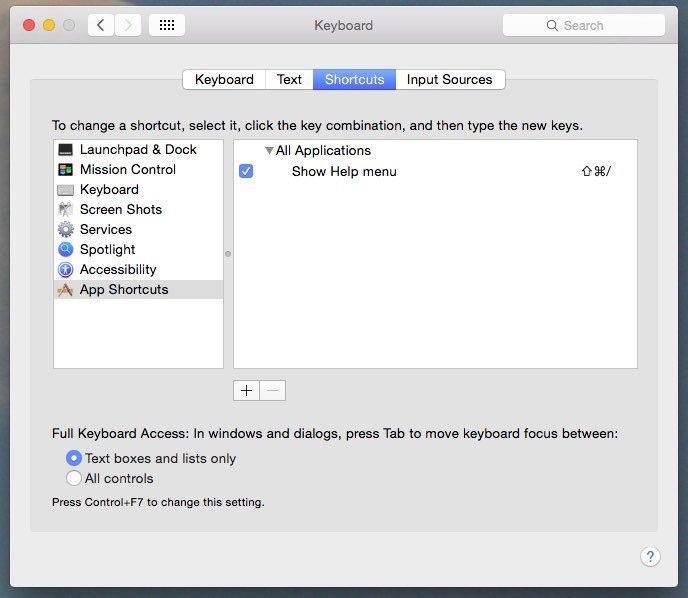
Task: Click the Launchpad & Dock icon
Action: click(65, 150)
